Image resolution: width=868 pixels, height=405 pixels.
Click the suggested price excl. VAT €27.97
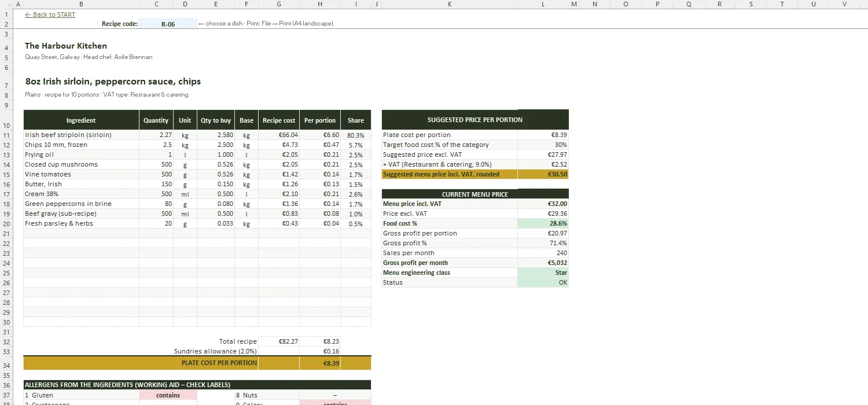543,154
